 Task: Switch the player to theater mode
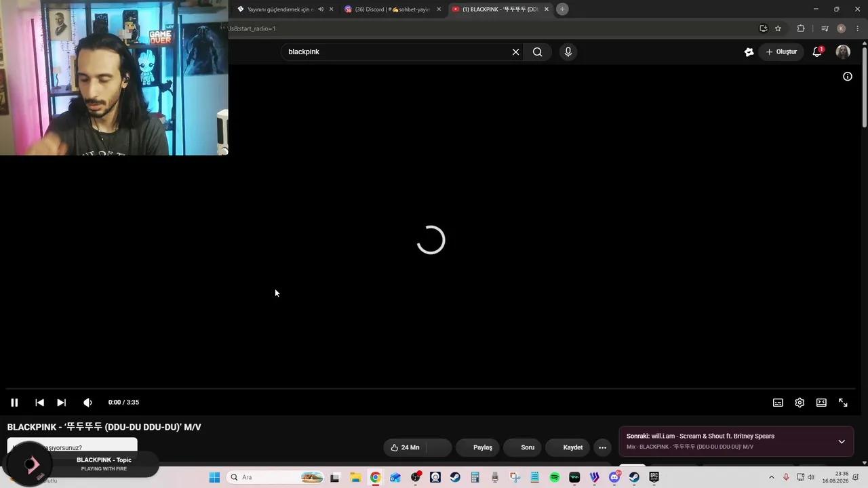tap(821, 403)
